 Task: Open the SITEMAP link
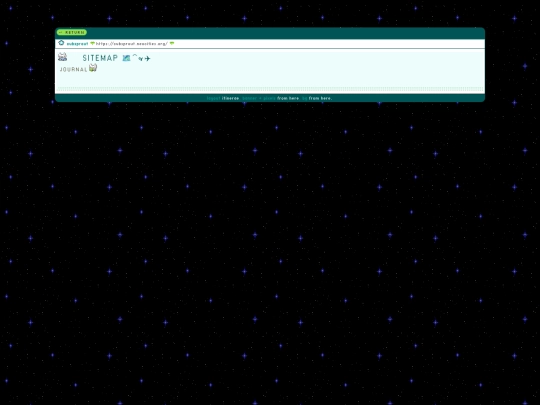click(x=100, y=58)
